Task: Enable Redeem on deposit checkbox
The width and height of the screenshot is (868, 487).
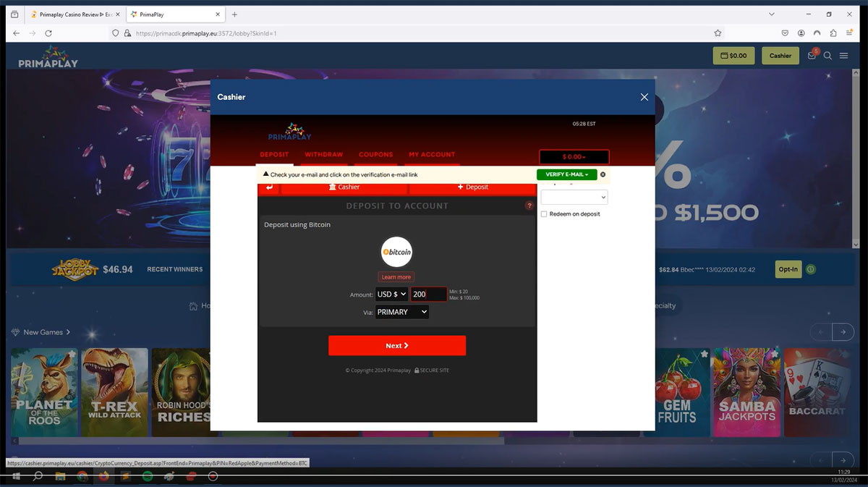Action: 544,214
